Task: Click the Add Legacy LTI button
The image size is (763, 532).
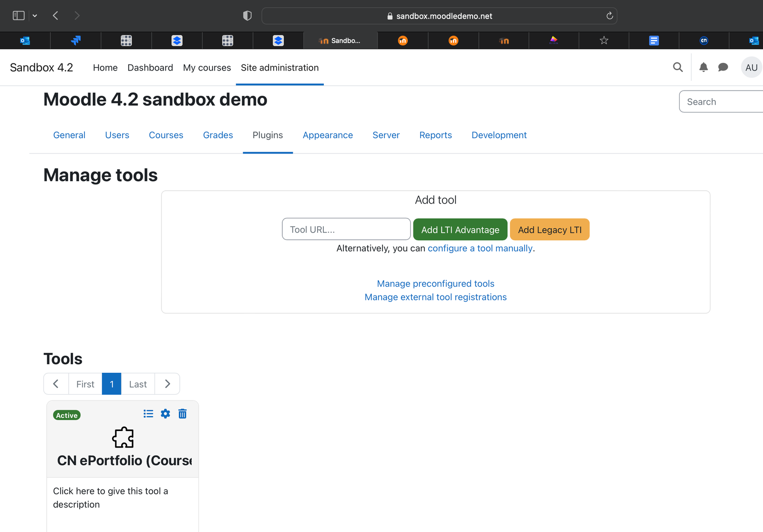Action: click(x=549, y=229)
